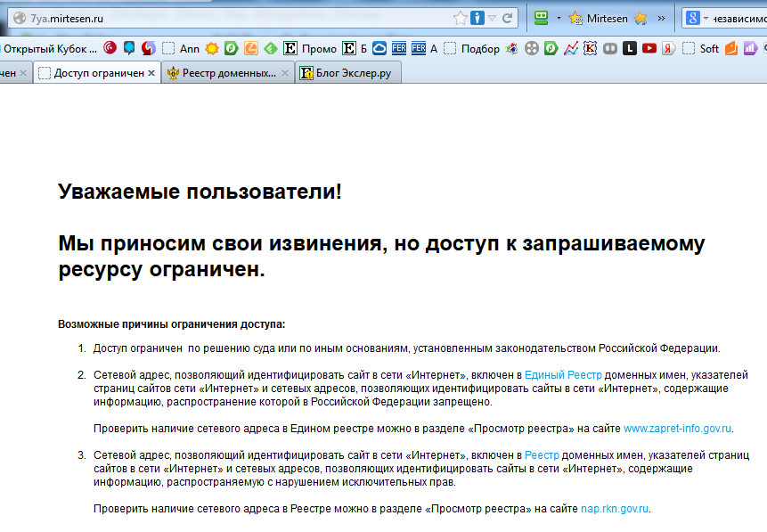Screen dimensions: 767x532
Task: Open the www.zapret-info.gov.ru link
Action: pos(677,429)
